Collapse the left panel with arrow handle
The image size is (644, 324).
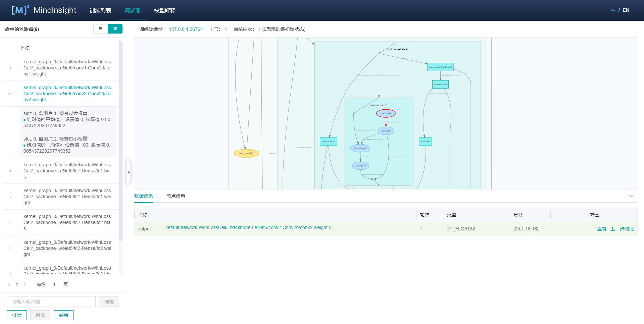[128, 172]
